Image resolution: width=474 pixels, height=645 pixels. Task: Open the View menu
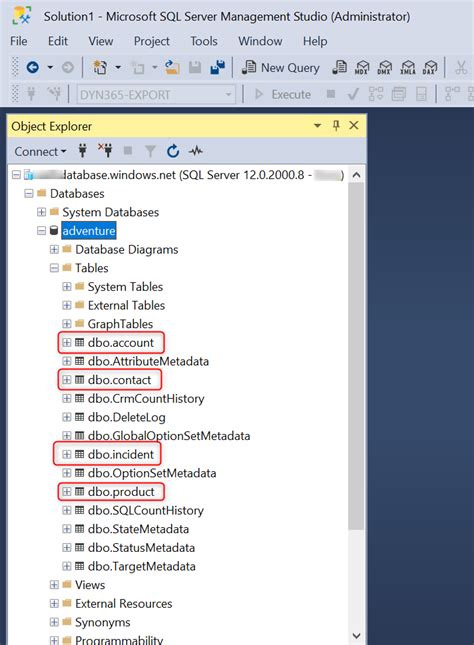tap(101, 41)
